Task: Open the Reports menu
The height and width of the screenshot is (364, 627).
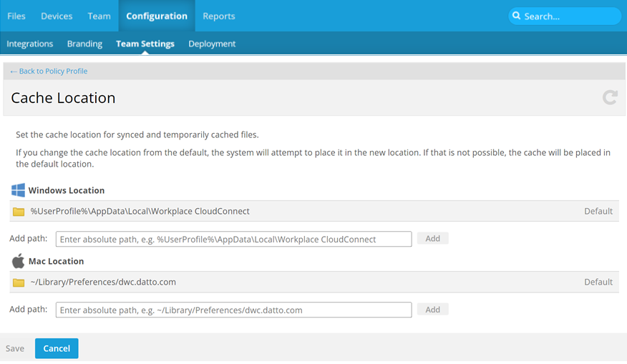Action: 219,16
